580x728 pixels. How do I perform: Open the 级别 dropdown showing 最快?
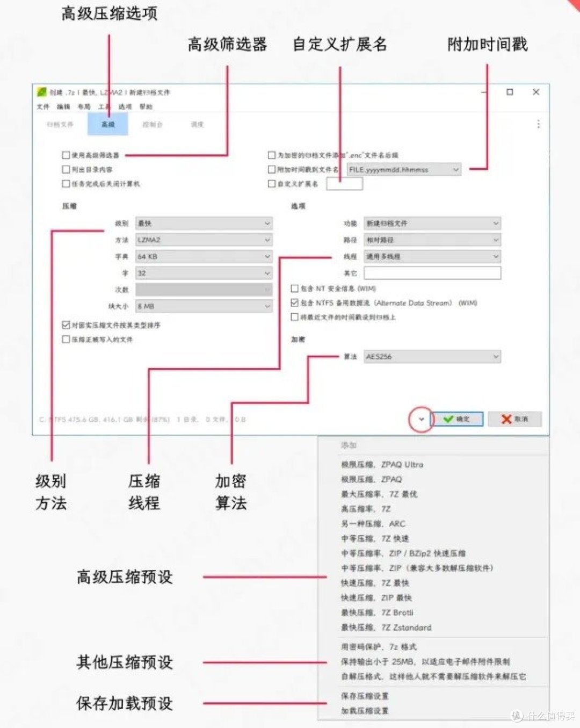[204, 224]
